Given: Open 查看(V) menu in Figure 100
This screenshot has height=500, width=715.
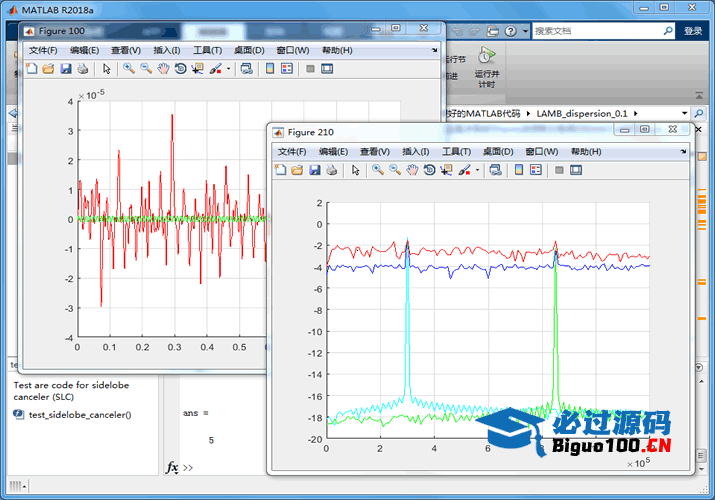Looking at the screenshot, I should tap(126, 50).
